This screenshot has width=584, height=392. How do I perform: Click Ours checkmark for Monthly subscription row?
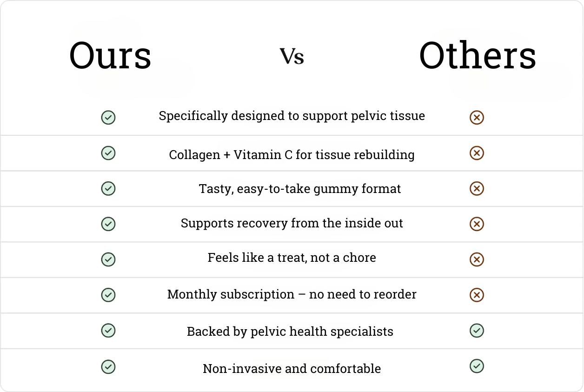[x=108, y=295]
